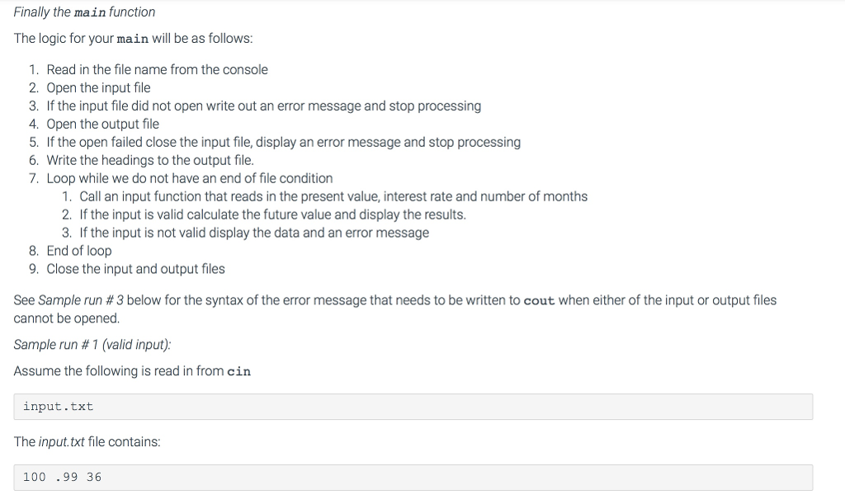Click the bold "cout" keyword
The image size is (845, 504).
(539, 301)
